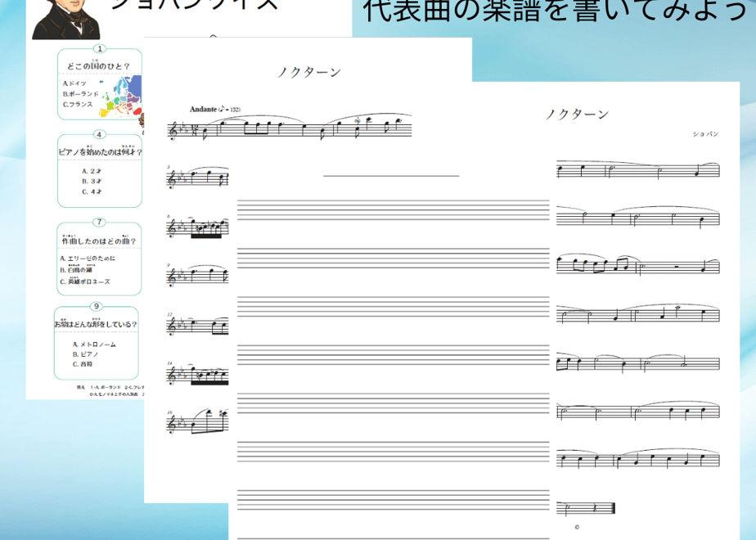Click the ノクターン title on the left score
This screenshot has width=756, height=540.
point(309,72)
